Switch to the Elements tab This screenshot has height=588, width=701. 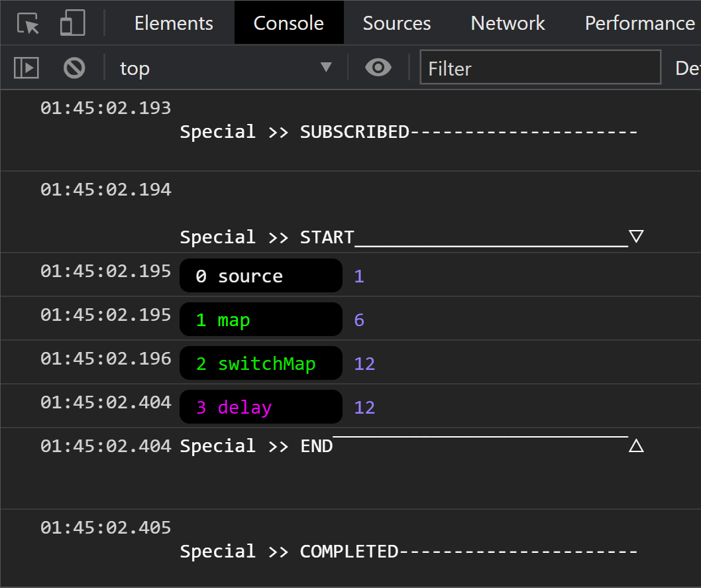(x=174, y=23)
